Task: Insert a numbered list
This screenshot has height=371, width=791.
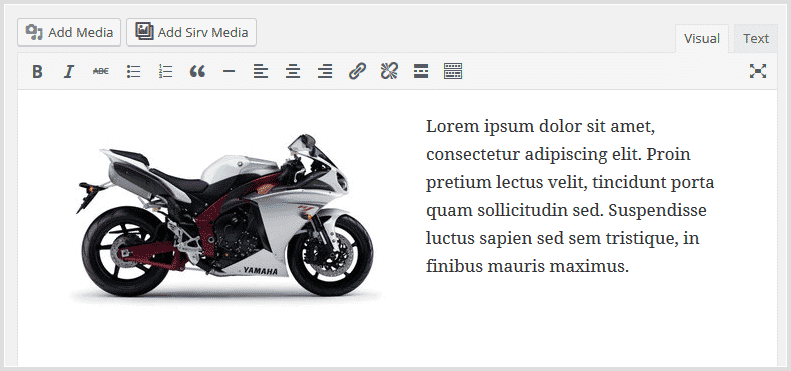Action: 165,72
